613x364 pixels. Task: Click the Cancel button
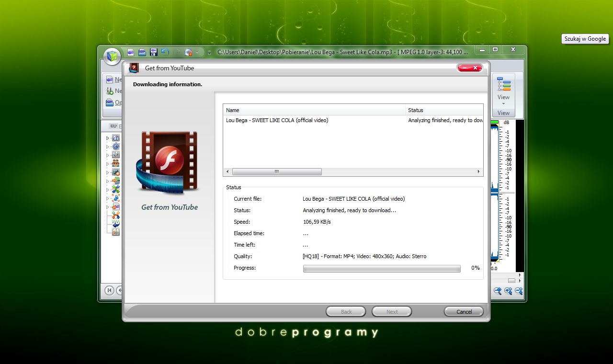point(464,311)
